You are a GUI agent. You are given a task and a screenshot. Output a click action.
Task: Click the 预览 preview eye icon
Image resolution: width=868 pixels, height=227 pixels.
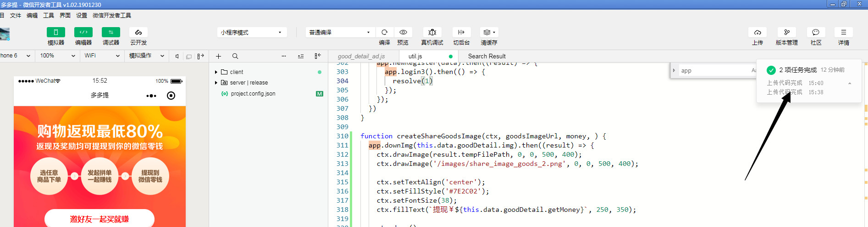(403, 32)
